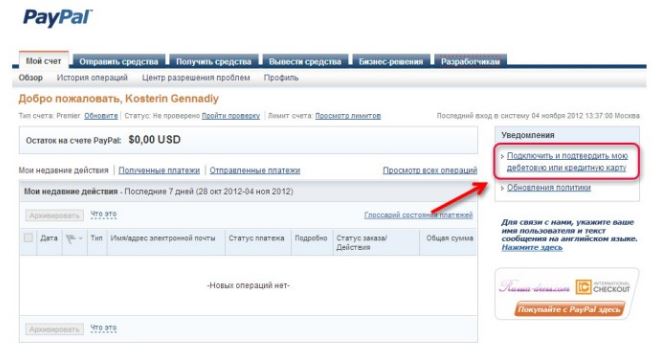The image size is (668, 363).
Task: Click the top Архивировать button
Action: [x=55, y=216]
